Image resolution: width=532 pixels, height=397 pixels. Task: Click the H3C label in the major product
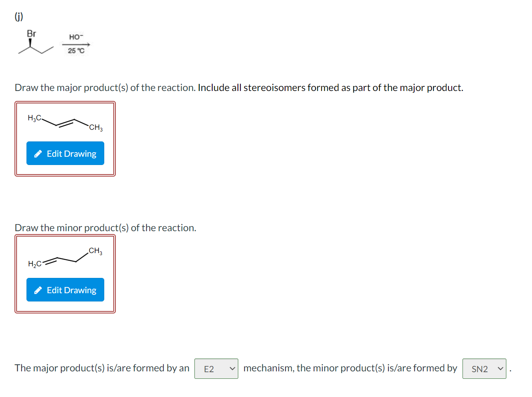tap(35, 118)
